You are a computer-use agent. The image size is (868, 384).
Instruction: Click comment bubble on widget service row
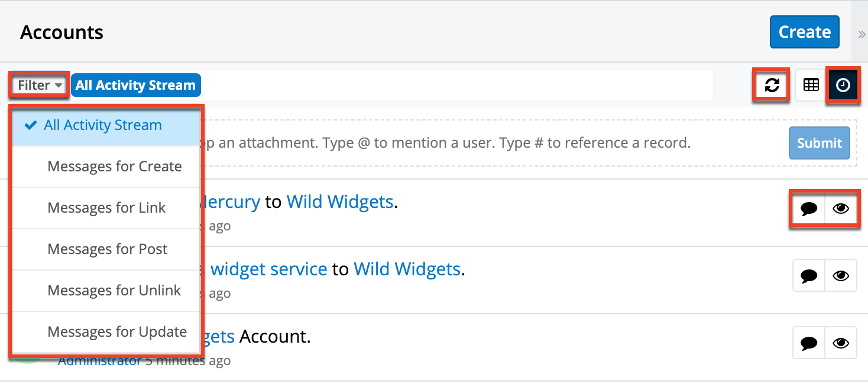click(808, 276)
